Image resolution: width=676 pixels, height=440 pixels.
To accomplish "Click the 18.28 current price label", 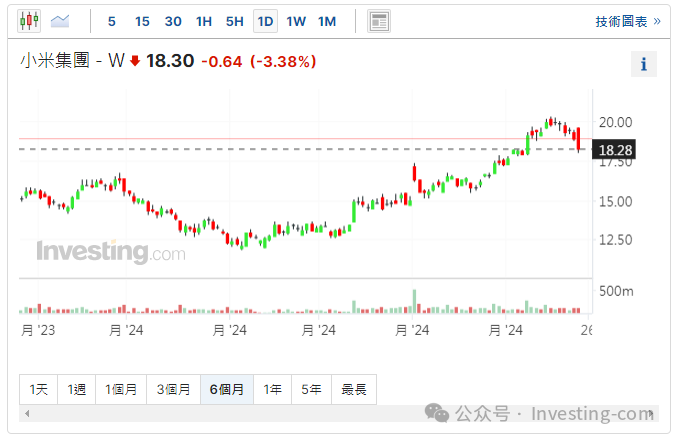I will (614, 150).
